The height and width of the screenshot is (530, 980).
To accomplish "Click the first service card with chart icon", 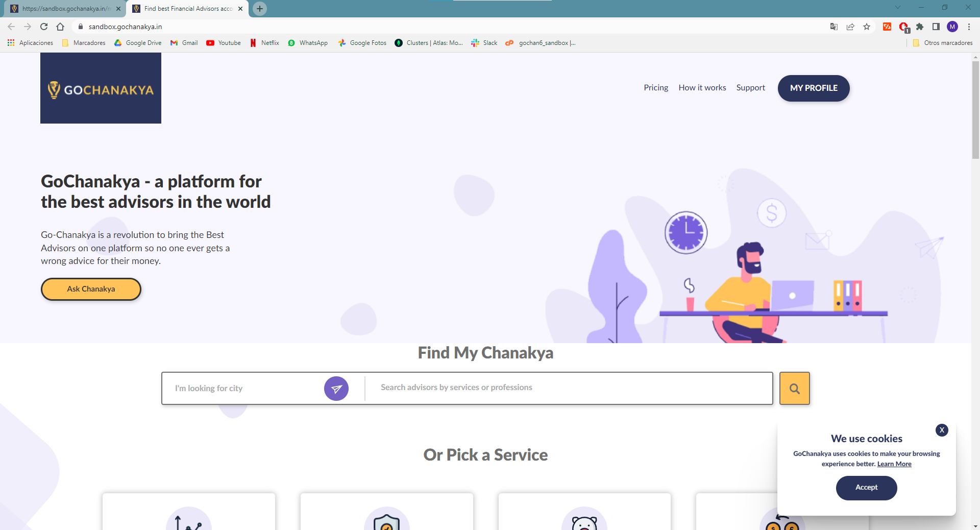I will coord(189,512).
